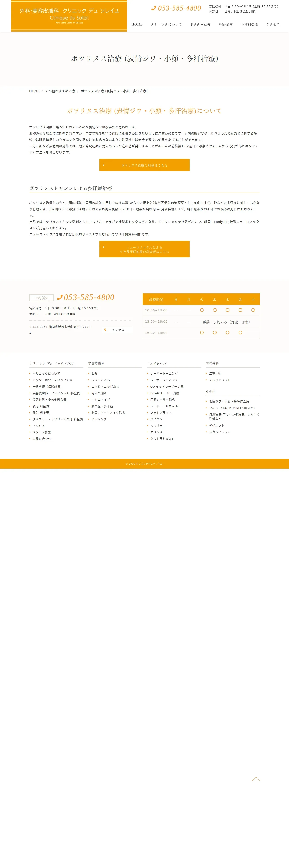This screenshot has height=868, width=289.
Task: Open スレッドリフト footer link
Action: pyautogui.click(x=220, y=380)
